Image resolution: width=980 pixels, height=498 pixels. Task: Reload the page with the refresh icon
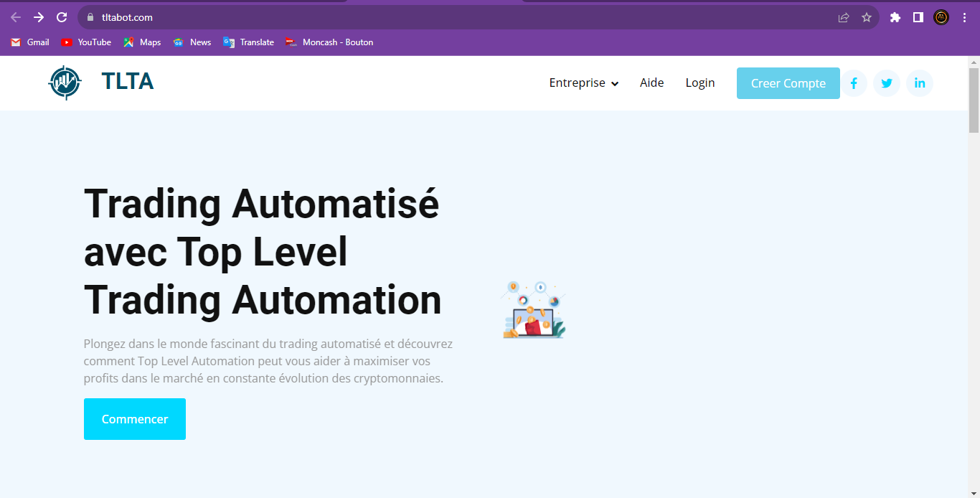pos(62,17)
